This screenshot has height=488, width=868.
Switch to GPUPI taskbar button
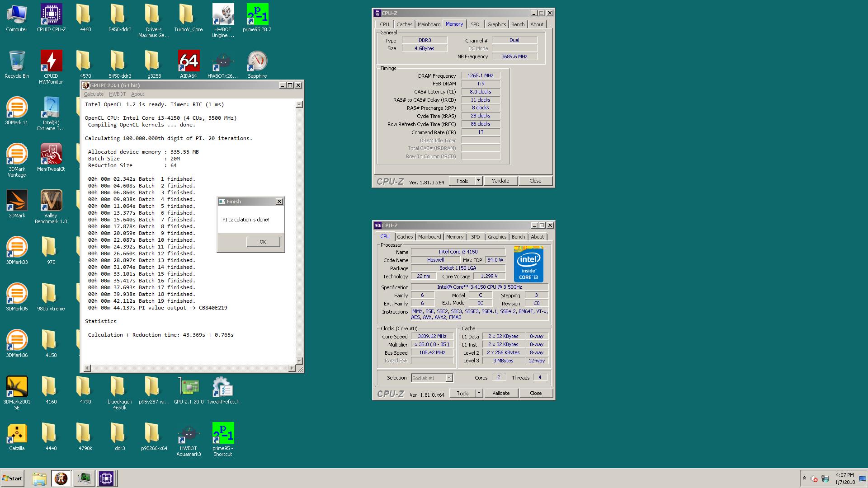[61, 479]
